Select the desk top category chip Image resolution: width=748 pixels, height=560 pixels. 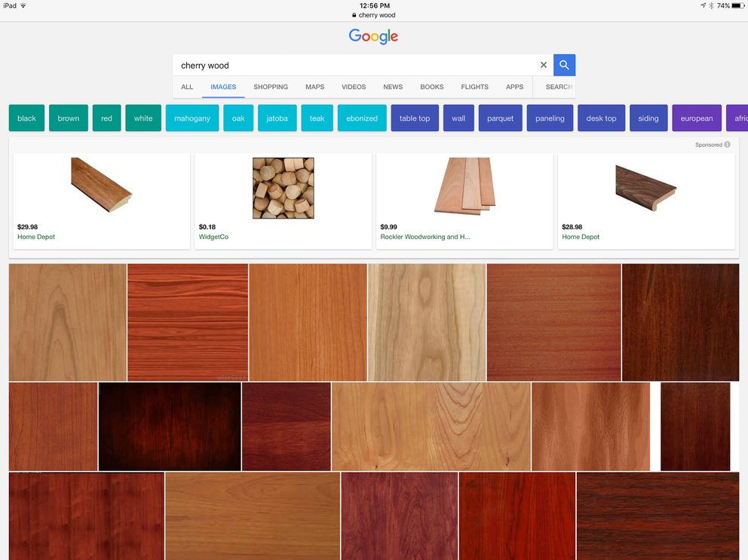601,118
